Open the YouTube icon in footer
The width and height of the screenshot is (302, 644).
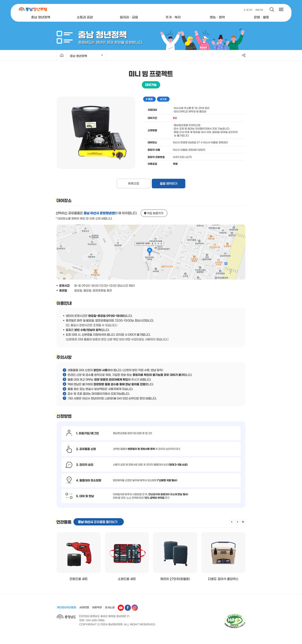tap(121, 608)
